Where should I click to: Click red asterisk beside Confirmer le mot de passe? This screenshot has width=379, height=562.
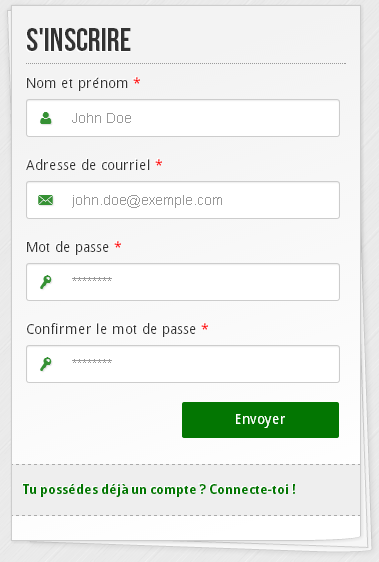pyautogui.click(x=205, y=327)
